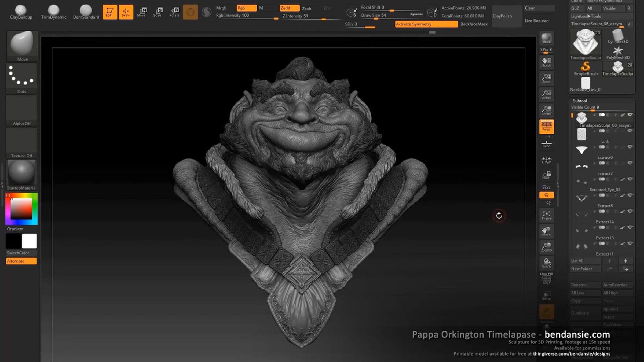Switch to Scale transform mode
The height and width of the screenshot is (362, 644).
(x=158, y=12)
